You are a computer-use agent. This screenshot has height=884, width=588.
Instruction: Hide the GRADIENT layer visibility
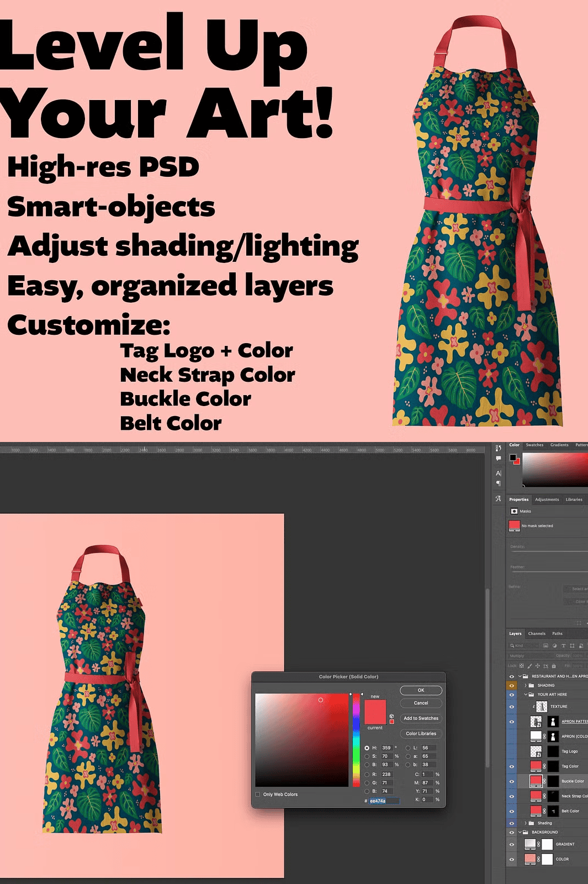pyautogui.click(x=512, y=844)
